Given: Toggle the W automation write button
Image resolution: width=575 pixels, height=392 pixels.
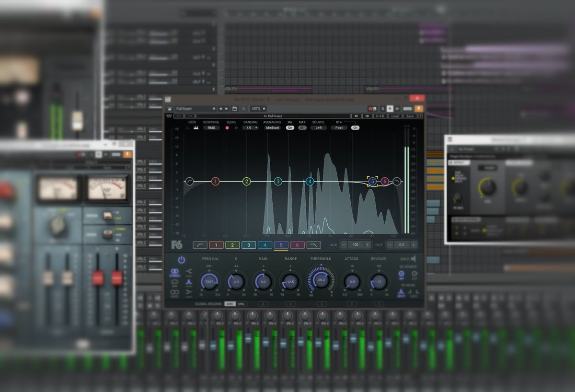Looking at the screenshot, I should [397, 109].
